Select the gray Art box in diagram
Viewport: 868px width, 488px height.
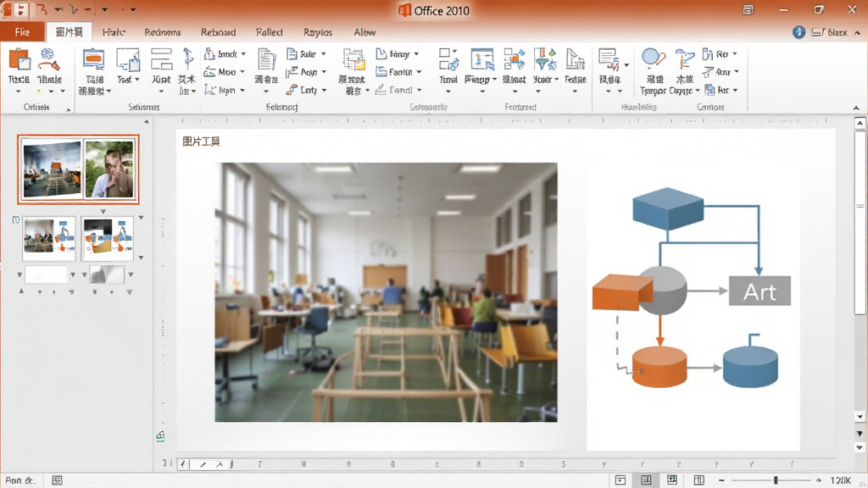[x=759, y=291]
